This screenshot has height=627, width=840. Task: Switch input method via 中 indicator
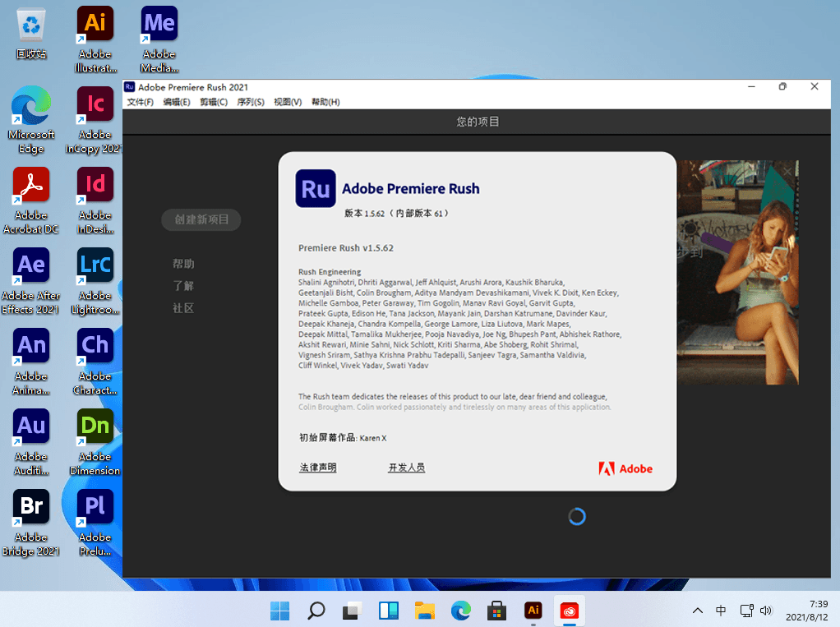721,611
